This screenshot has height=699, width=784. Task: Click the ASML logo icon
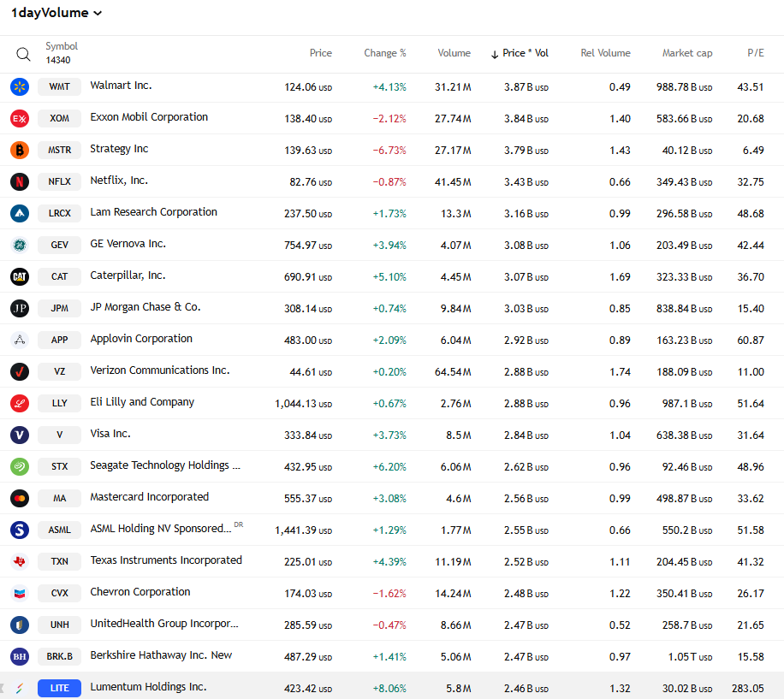click(20, 530)
